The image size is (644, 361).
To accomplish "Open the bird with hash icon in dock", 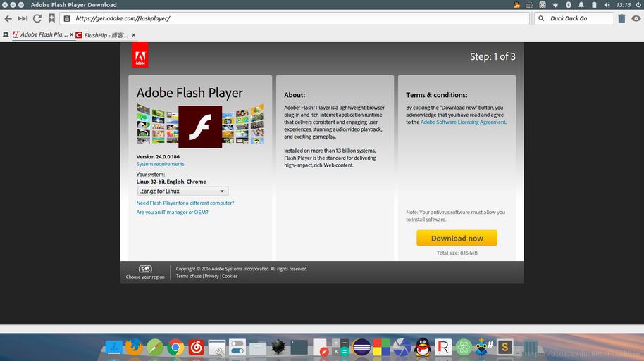I will pos(484,347).
